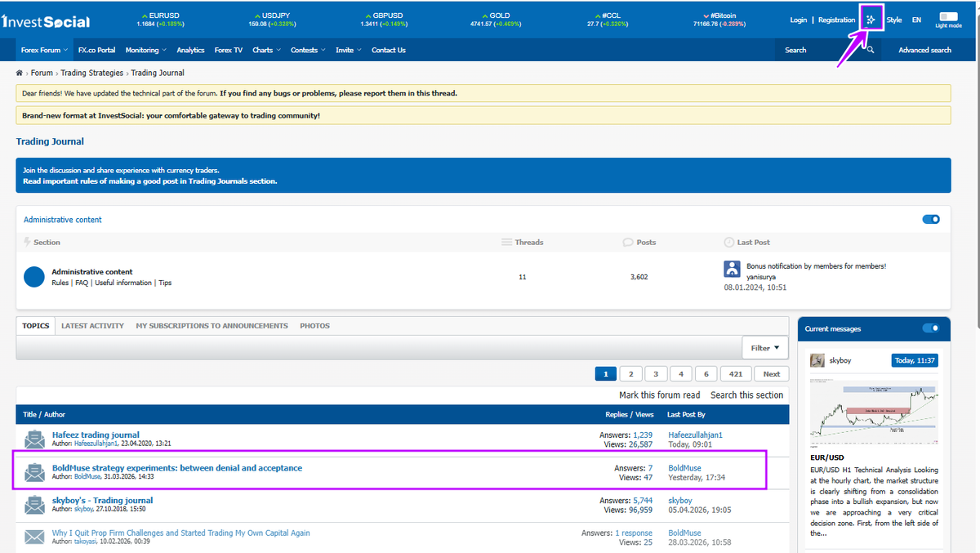Open Contact Us menu item
The image size is (980, 553).
(x=389, y=50)
